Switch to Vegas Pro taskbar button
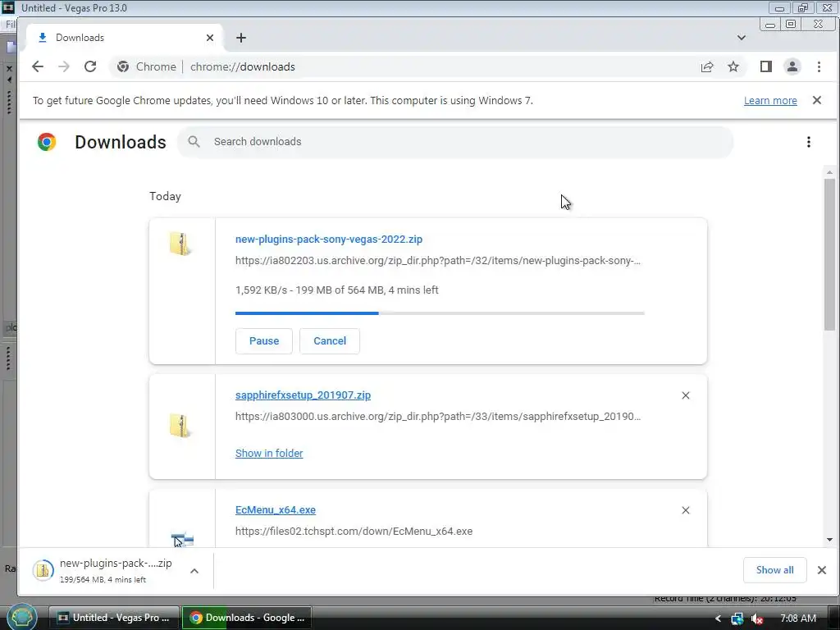 click(114, 618)
